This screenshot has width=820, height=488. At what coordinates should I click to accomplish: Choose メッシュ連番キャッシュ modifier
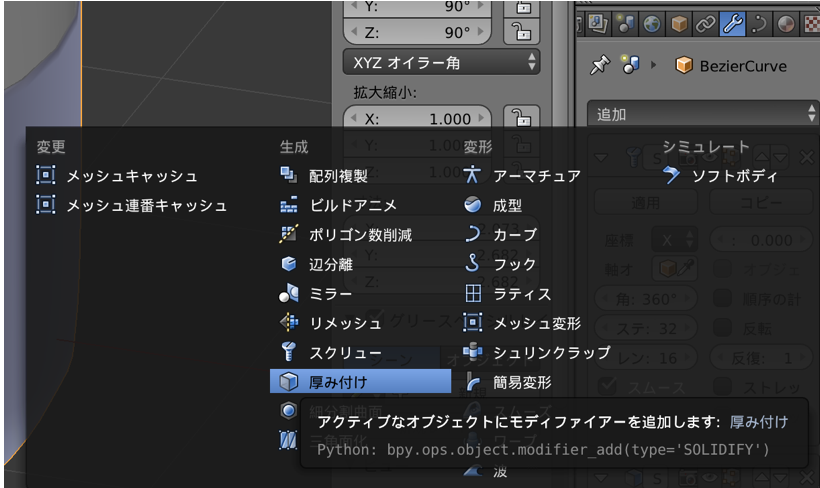tap(132, 205)
